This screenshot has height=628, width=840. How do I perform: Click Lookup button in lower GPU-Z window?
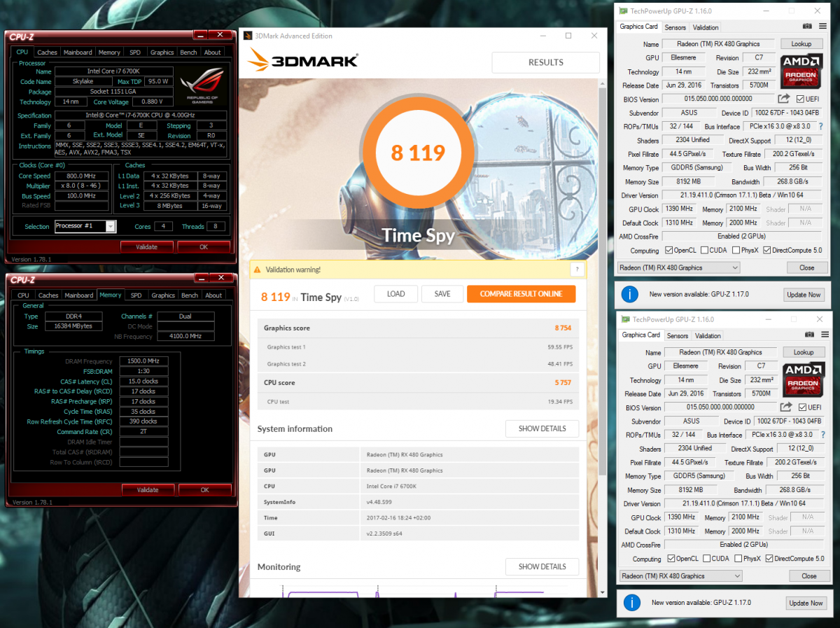(804, 352)
